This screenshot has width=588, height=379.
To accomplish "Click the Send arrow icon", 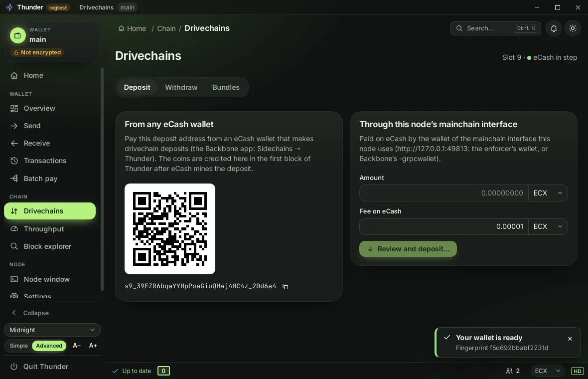I will point(14,126).
